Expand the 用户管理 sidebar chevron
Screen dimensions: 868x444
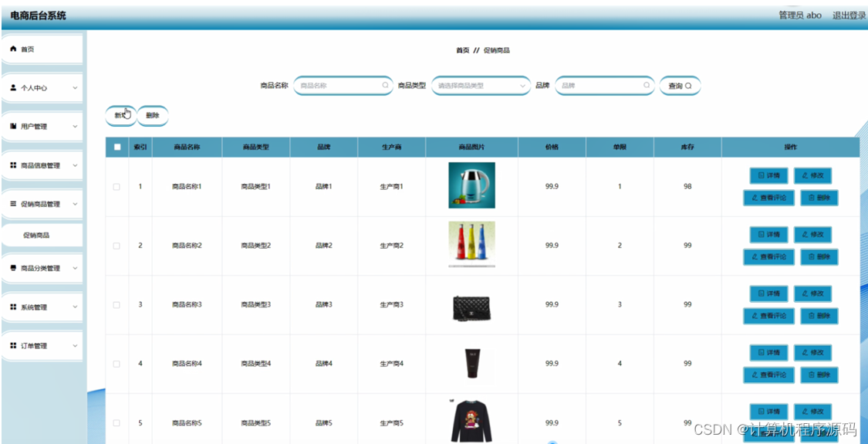(76, 127)
